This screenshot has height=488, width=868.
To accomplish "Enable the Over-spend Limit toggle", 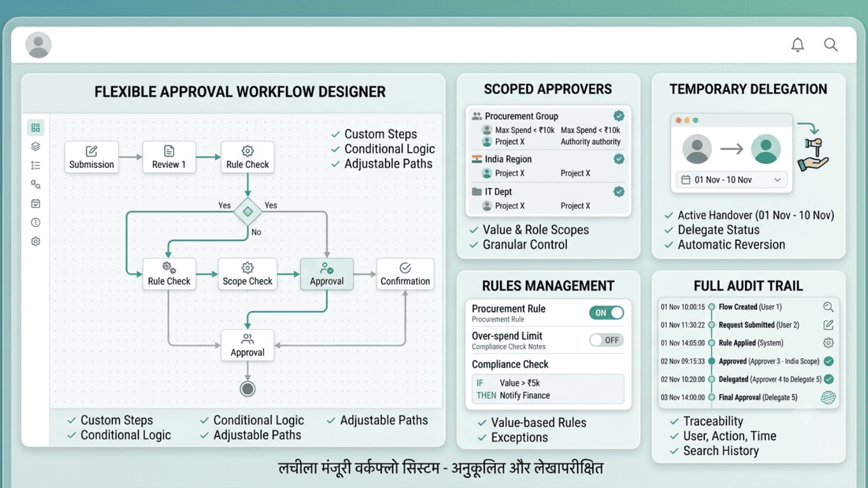I will pyautogui.click(x=607, y=340).
